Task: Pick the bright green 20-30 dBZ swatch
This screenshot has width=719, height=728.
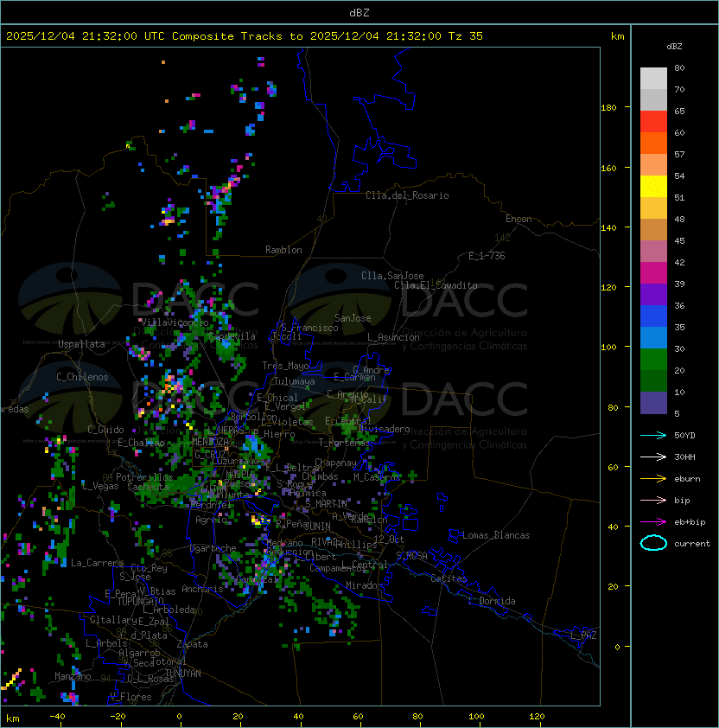Action: (653, 360)
